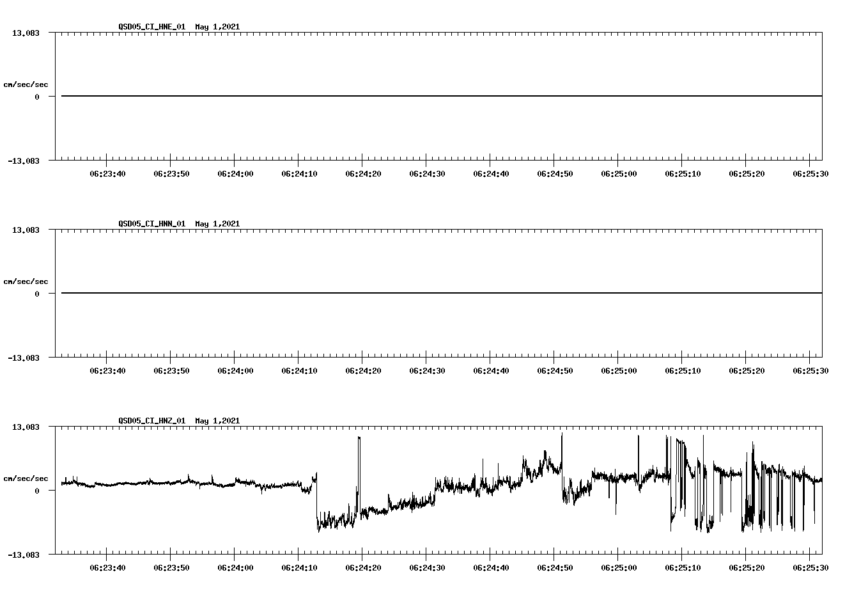868x591 pixels.
Task: Click the peak near 06:24:50 on HNZ trace
Action: pos(561,441)
